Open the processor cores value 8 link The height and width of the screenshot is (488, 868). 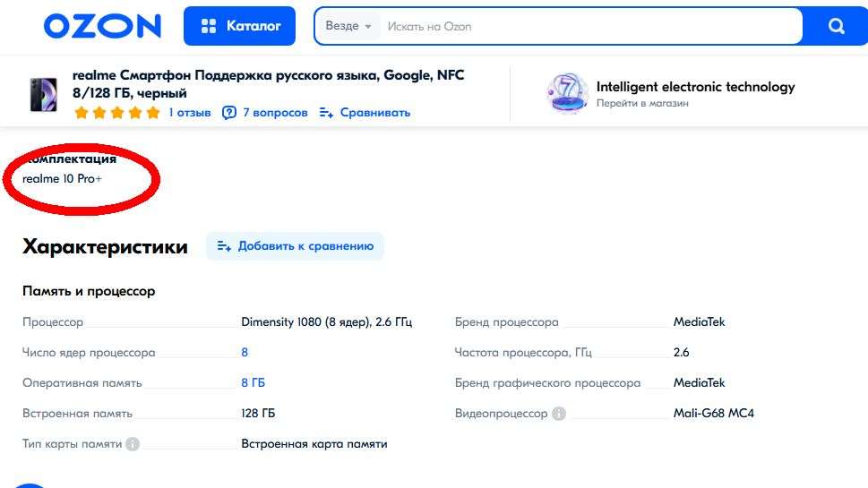click(x=245, y=353)
